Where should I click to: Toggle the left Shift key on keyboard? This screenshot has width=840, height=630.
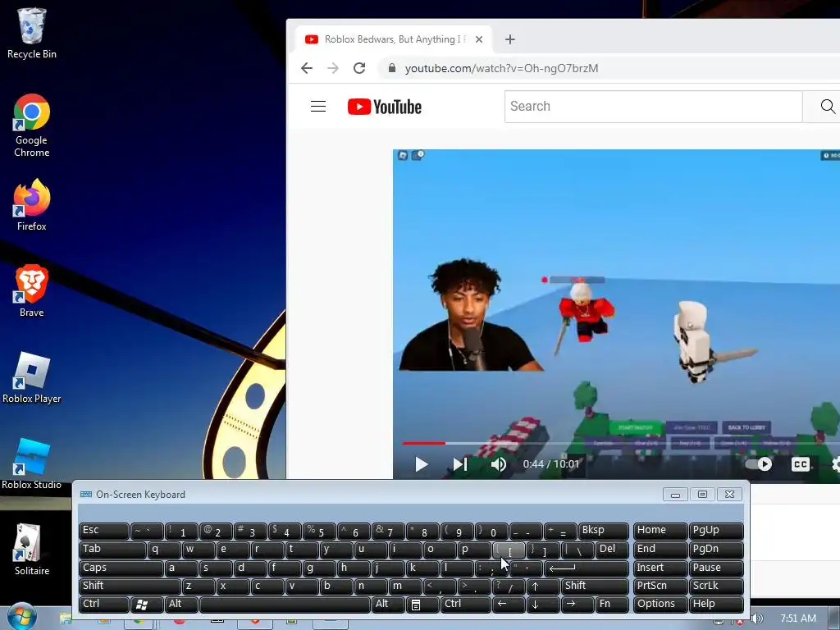[x=130, y=586]
